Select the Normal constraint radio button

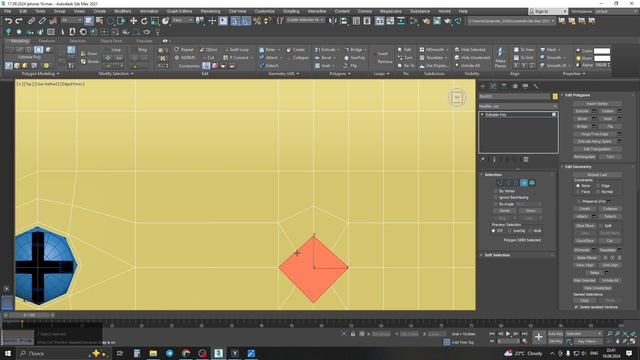point(598,191)
